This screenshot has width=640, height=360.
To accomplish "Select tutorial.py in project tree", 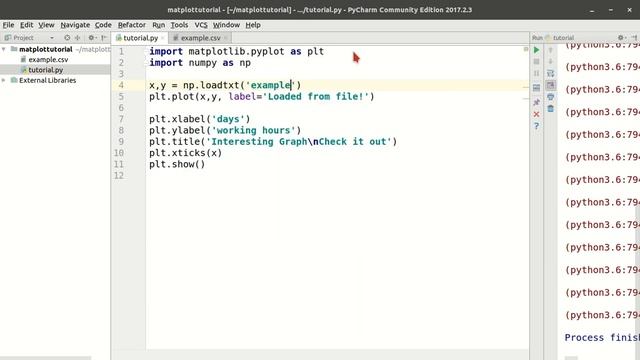I will click(x=46, y=70).
